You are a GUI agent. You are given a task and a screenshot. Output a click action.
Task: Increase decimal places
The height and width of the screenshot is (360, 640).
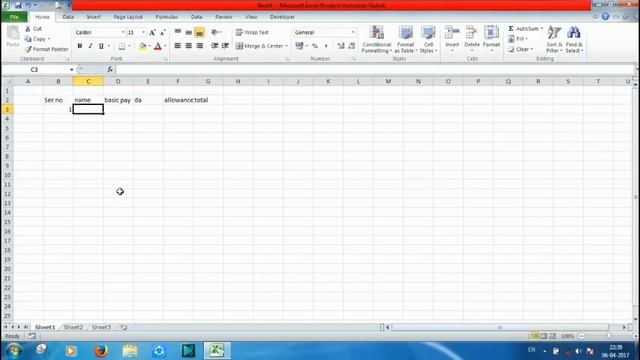click(x=341, y=46)
